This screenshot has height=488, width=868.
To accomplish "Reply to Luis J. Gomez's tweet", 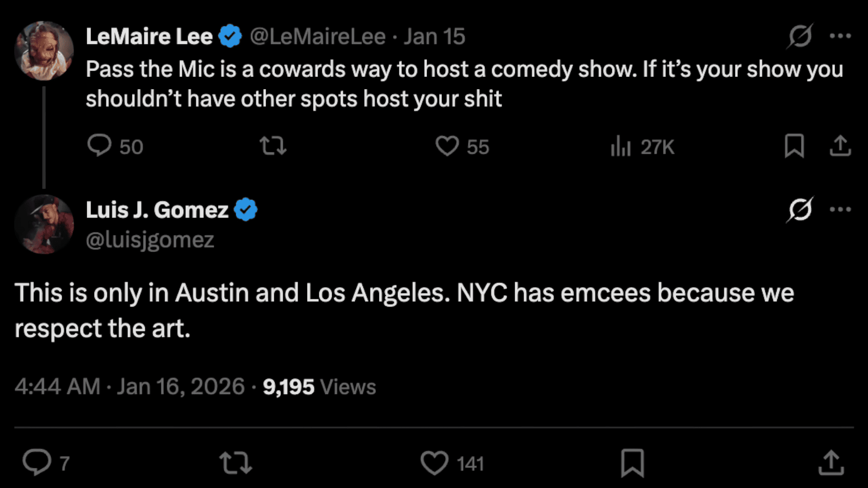I will coord(37,462).
